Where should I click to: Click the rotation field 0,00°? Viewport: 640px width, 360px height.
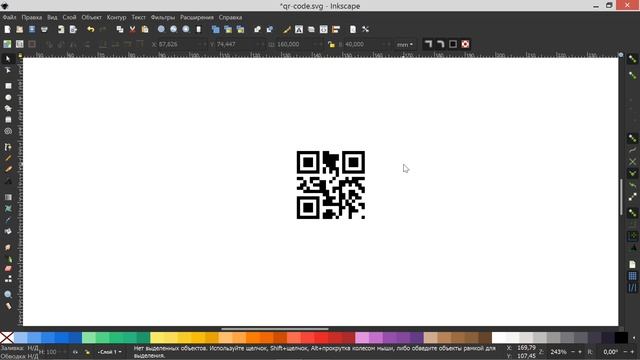click(x=610, y=352)
